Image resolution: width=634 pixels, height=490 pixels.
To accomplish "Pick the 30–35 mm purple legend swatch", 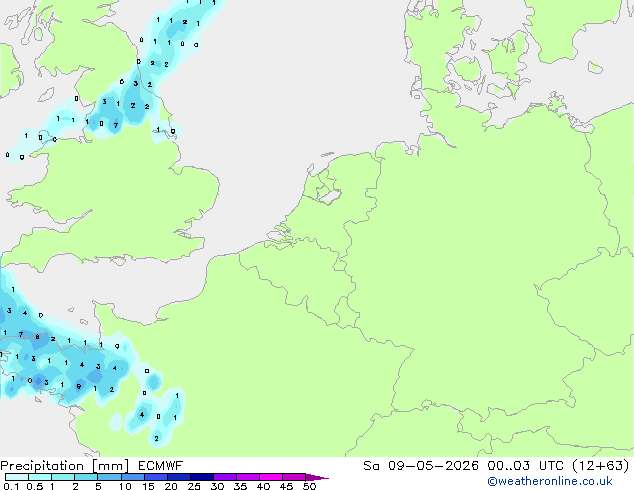I will click(225, 477).
